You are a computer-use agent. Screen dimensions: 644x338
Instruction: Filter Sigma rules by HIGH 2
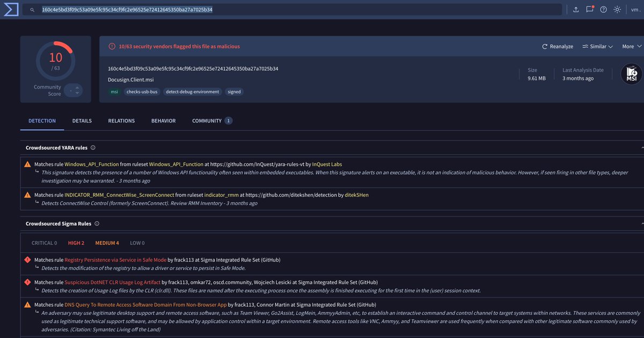[76, 243]
